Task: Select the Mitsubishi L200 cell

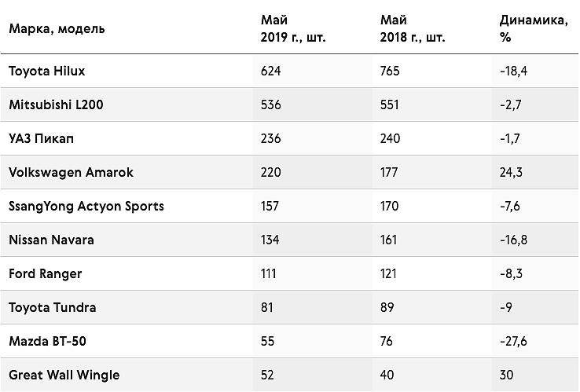Action: [56, 104]
